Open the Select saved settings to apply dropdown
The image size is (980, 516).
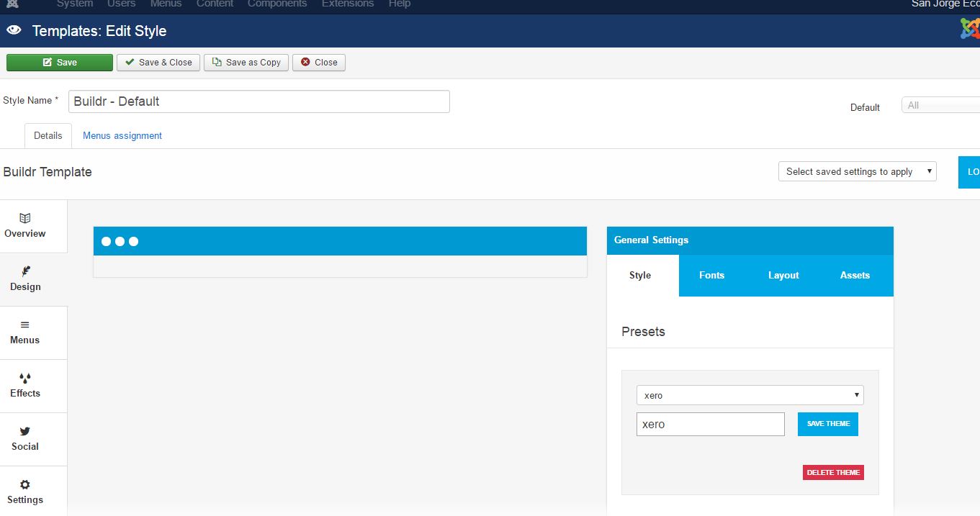pos(858,171)
